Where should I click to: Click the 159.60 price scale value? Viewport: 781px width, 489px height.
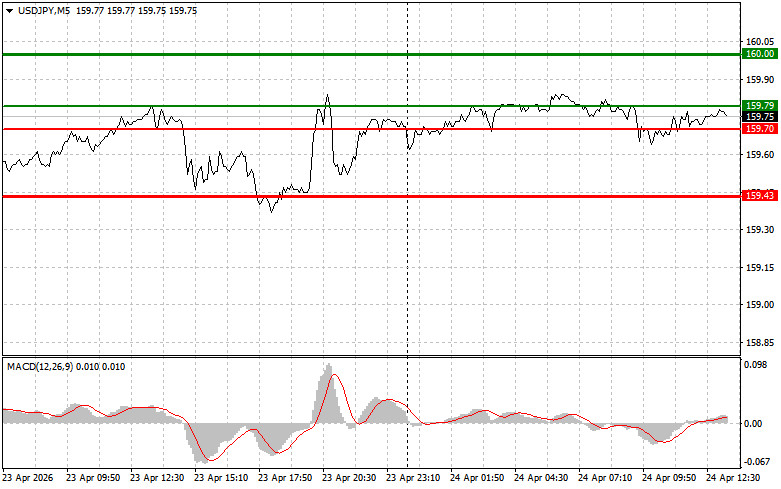(760, 155)
